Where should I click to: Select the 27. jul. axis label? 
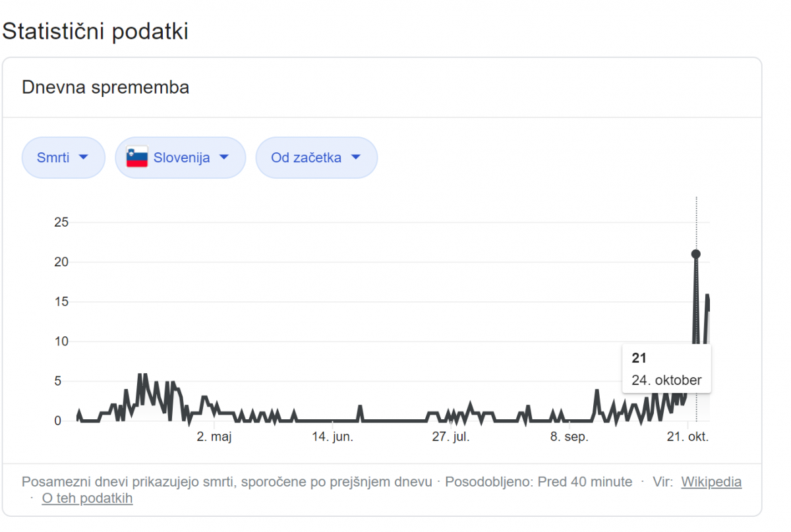(450, 436)
